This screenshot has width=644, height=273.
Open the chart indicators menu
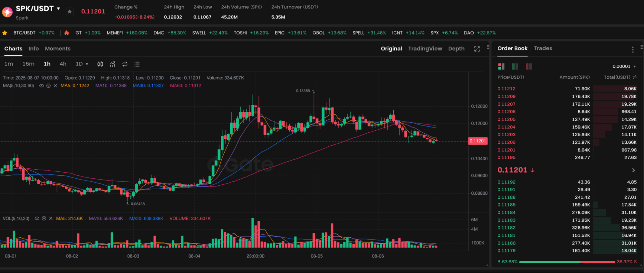pyautogui.click(x=112, y=64)
